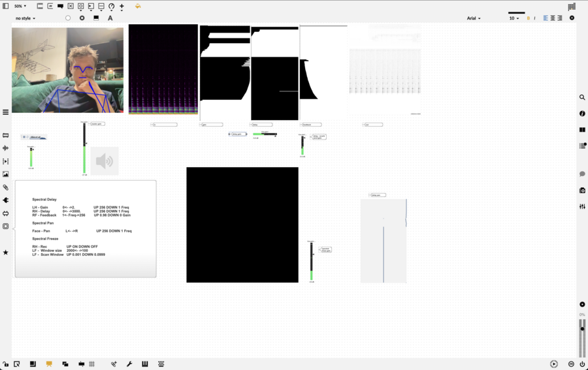Select the empty circle fill color option
The width and height of the screenshot is (588, 370).
point(68,18)
